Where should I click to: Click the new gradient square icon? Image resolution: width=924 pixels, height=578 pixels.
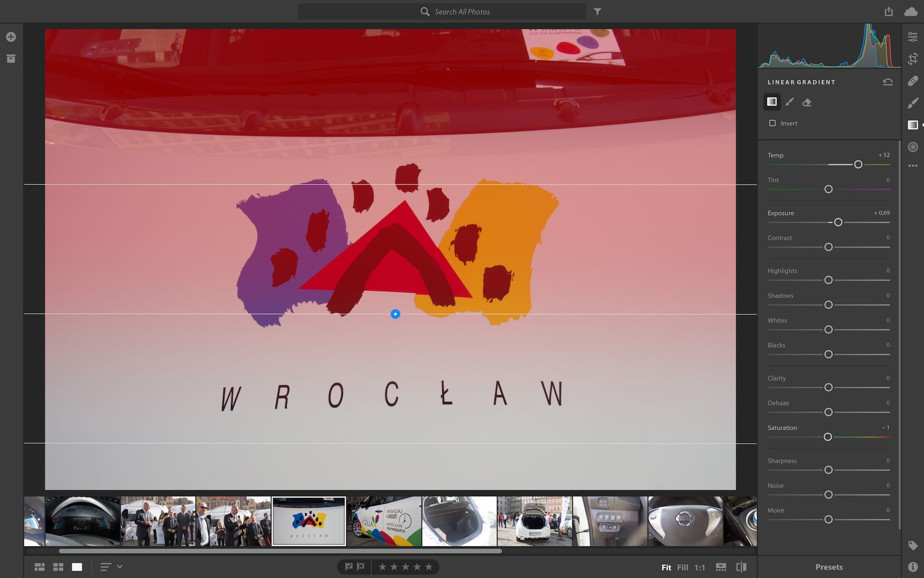772,102
